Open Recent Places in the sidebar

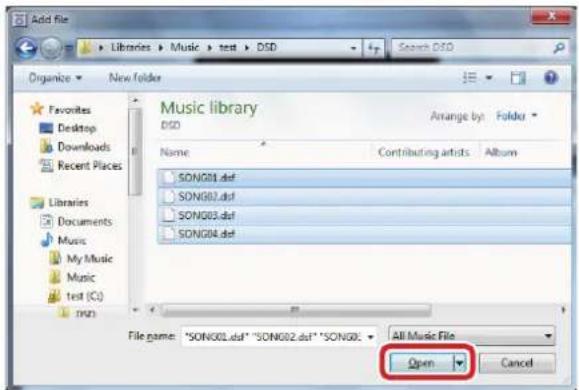tap(90, 165)
